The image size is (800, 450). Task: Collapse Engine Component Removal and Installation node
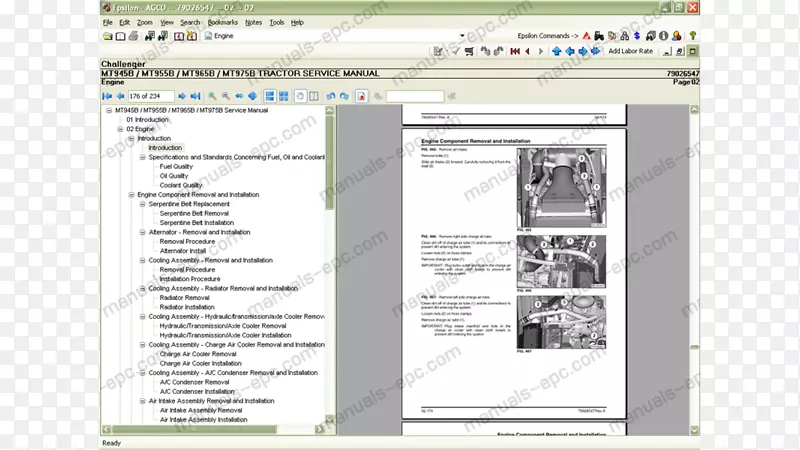click(x=131, y=195)
